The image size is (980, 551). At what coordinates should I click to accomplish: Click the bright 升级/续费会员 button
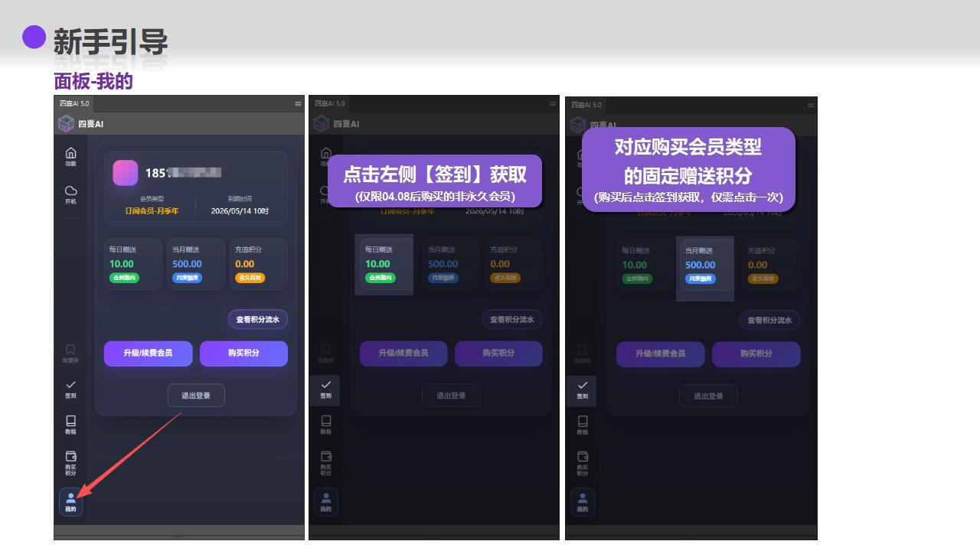(x=148, y=354)
